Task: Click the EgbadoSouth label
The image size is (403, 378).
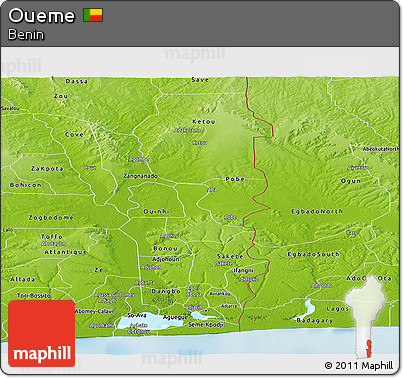Action: [313, 254]
